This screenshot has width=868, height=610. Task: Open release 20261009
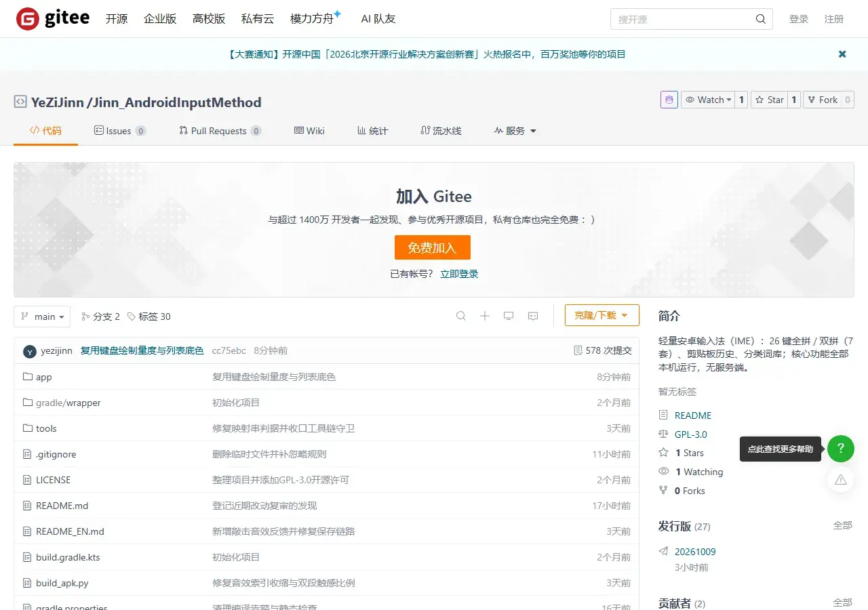695,552
